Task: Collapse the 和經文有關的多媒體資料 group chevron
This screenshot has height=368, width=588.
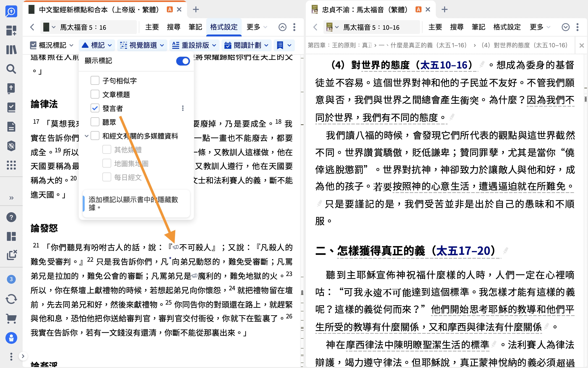Action: [x=86, y=136]
